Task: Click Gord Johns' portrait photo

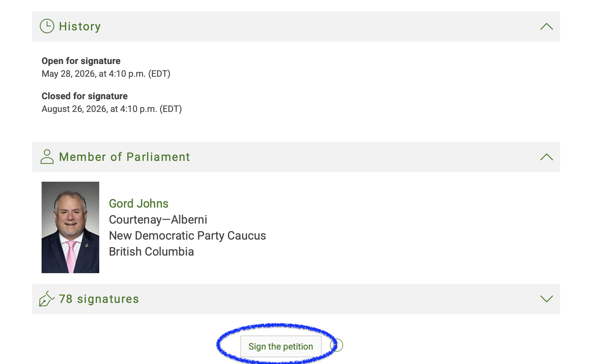Action: [70, 227]
